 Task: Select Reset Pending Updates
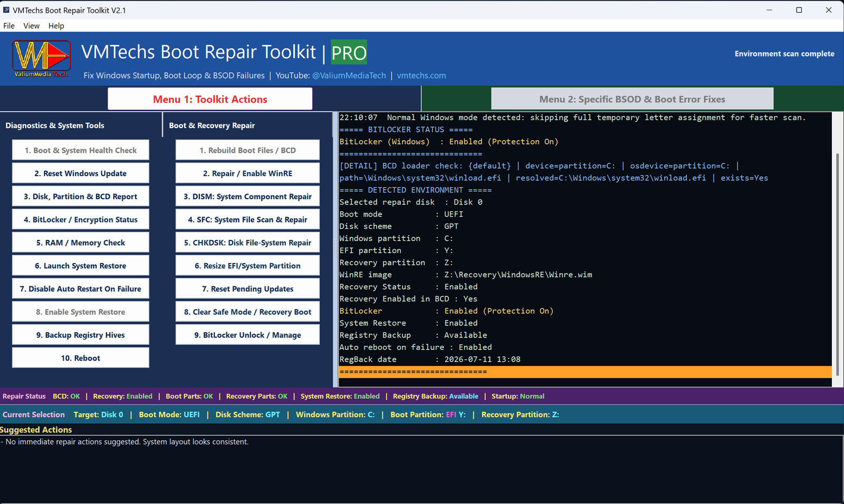[x=247, y=289]
